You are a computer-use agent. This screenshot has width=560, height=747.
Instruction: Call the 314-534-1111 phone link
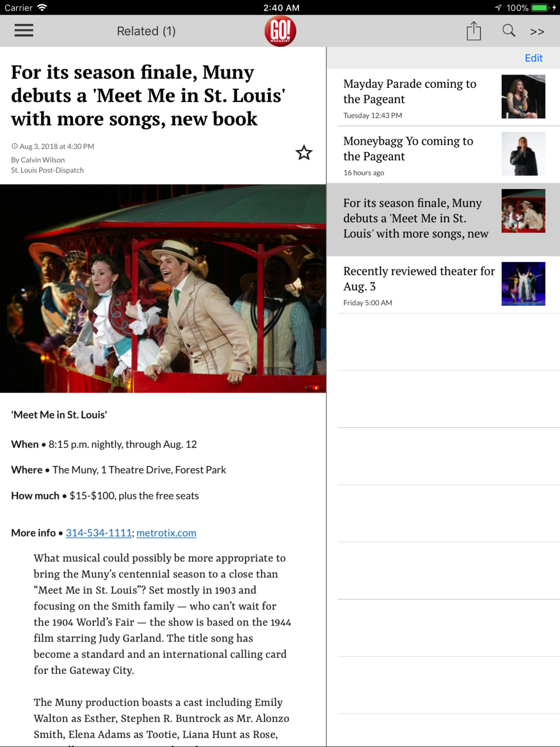click(x=99, y=533)
